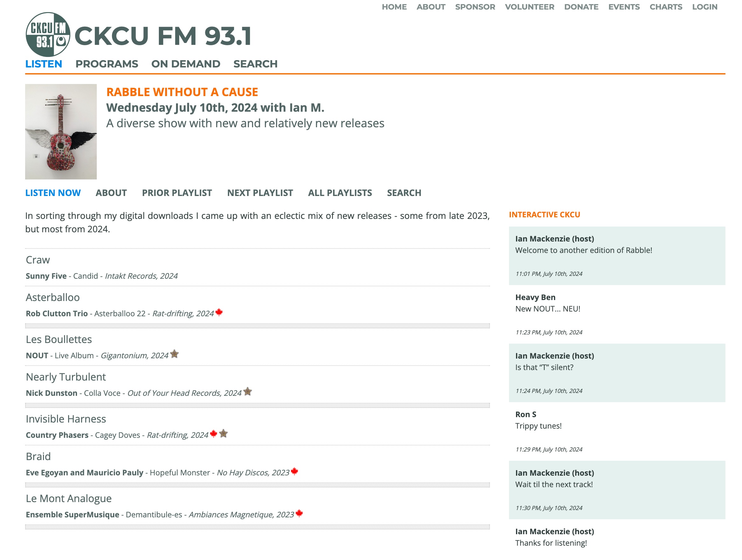Click artist name Country Phasers

57,435
